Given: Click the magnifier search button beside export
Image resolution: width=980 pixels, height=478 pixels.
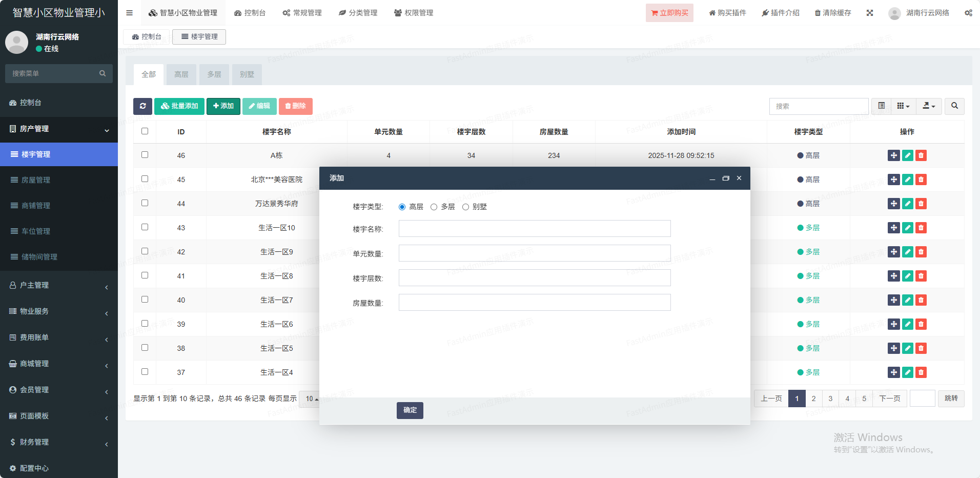Looking at the screenshot, I should coord(954,106).
